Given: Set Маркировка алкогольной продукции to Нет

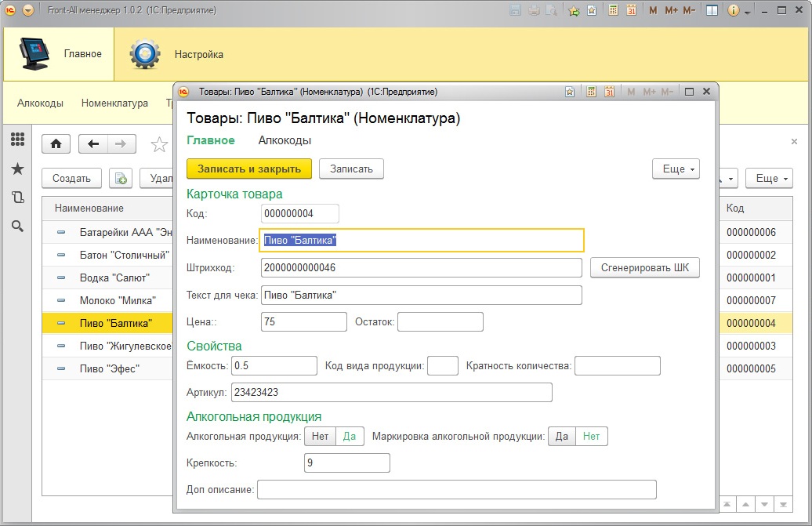Looking at the screenshot, I should 592,437.
